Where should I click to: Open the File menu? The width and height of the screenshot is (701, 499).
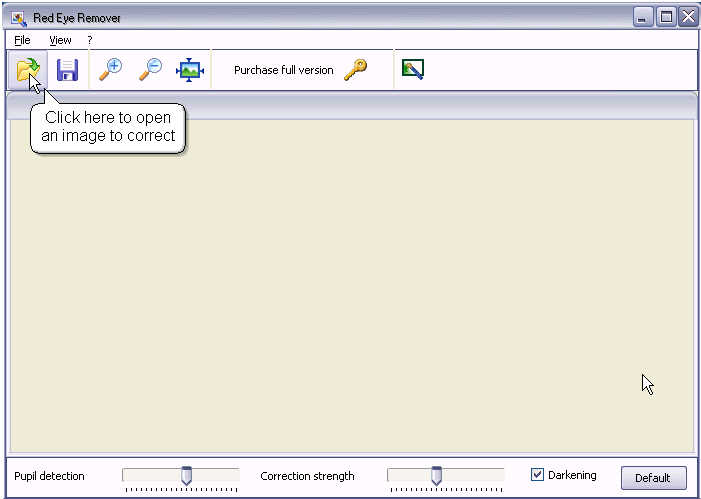[x=22, y=40]
